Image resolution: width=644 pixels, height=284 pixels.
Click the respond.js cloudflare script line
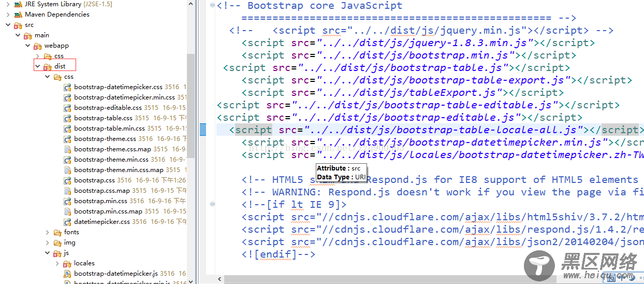coord(443,230)
